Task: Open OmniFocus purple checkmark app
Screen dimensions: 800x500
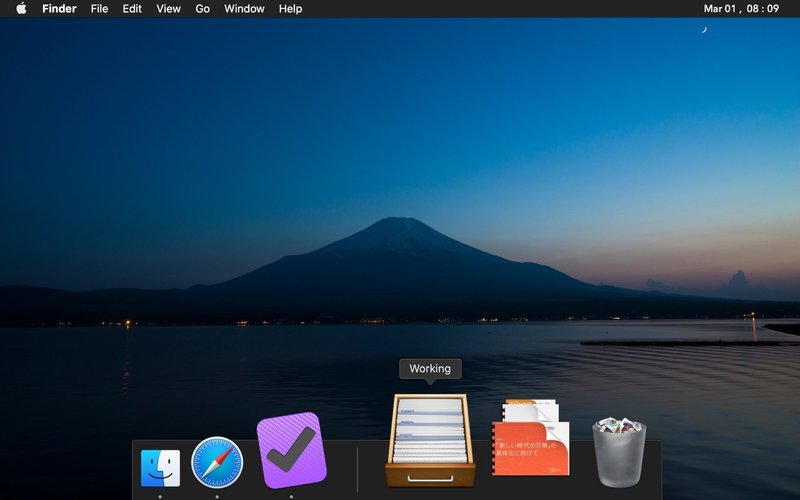Action: point(291,450)
